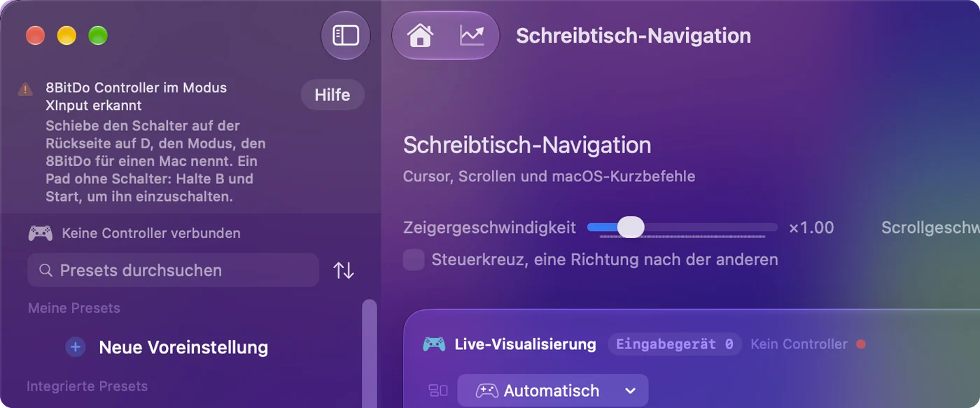Click the yellow window minimize button
Viewport: 980px width, 408px height.
pyautogui.click(x=66, y=36)
